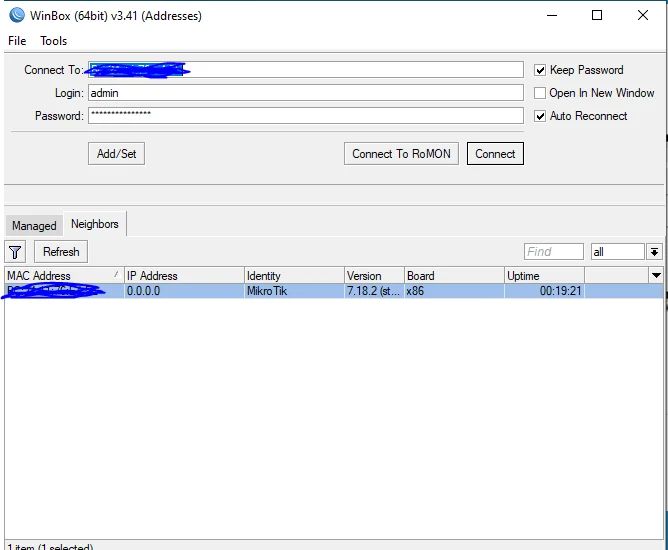Screen dimensions: 668x550
Task: Close the WinBox window
Action: 642,15
